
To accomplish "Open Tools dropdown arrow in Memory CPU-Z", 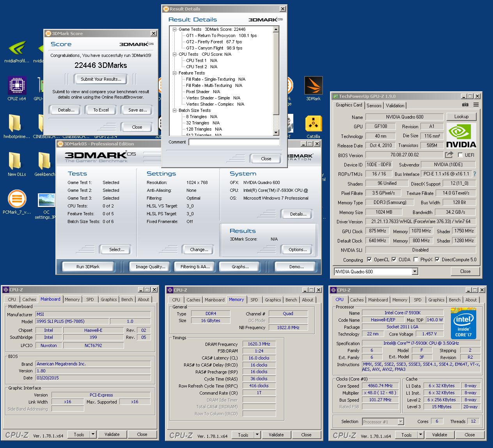I will tap(257, 435).
